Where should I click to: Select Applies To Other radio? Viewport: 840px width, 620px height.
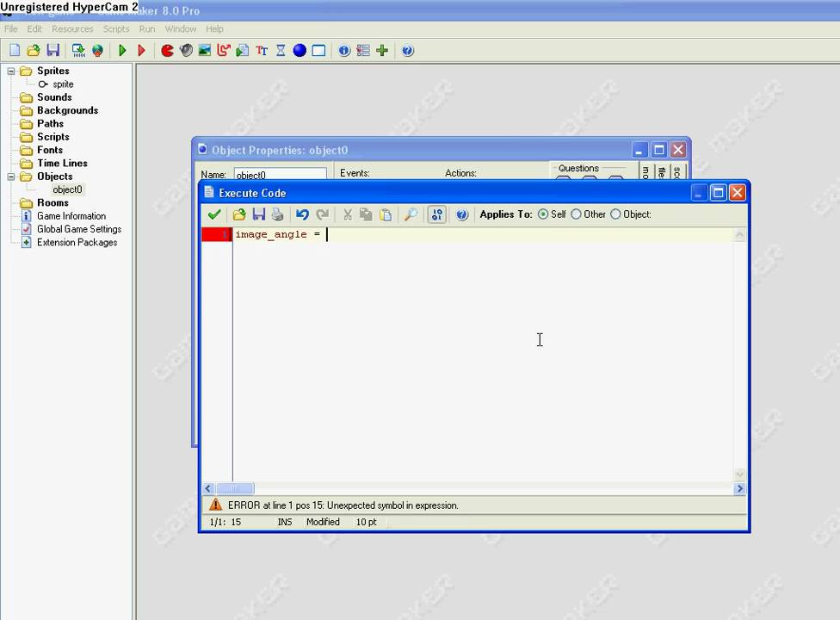(576, 214)
